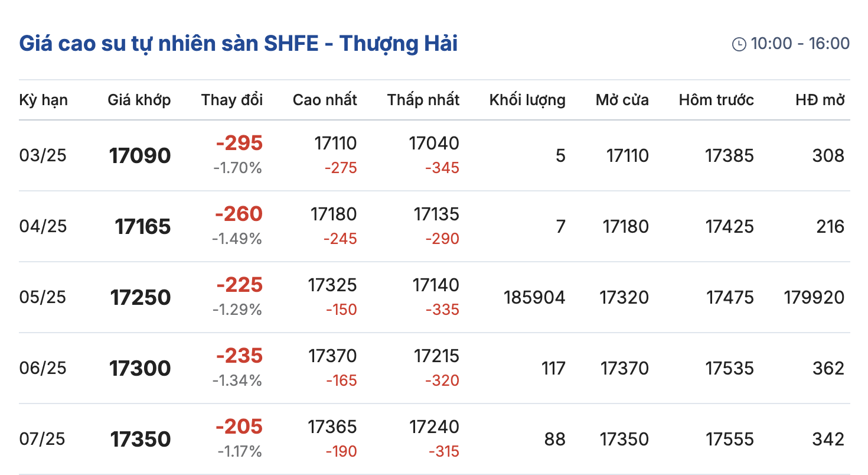The height and width of the screenshot is (475, 868).
Task: Click the 04/25 contract term cell
Action: 43,226
